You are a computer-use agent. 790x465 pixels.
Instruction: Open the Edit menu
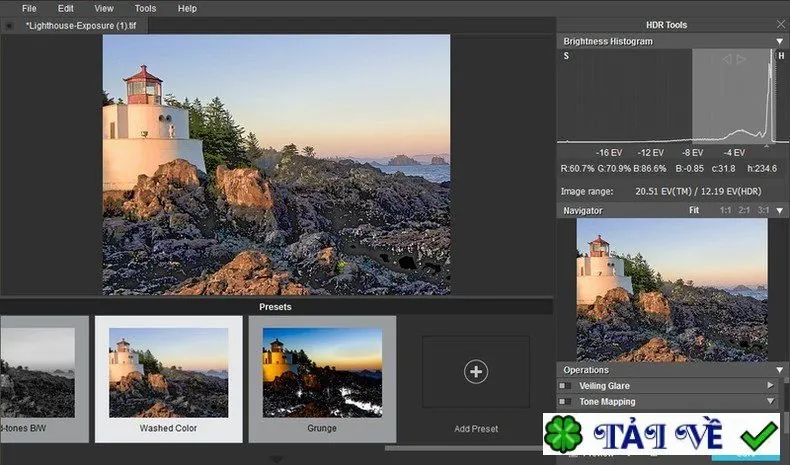pos(65,9)
